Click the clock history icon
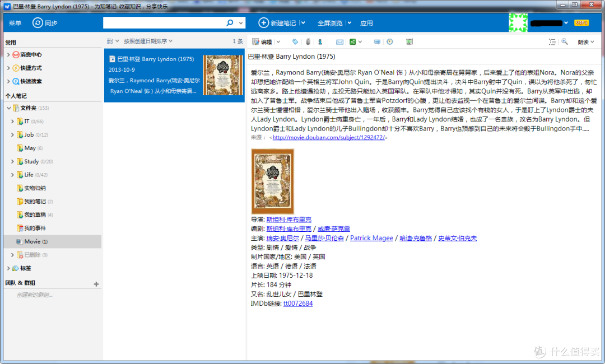The image size is (605, 364). click(x=390, y=41)
